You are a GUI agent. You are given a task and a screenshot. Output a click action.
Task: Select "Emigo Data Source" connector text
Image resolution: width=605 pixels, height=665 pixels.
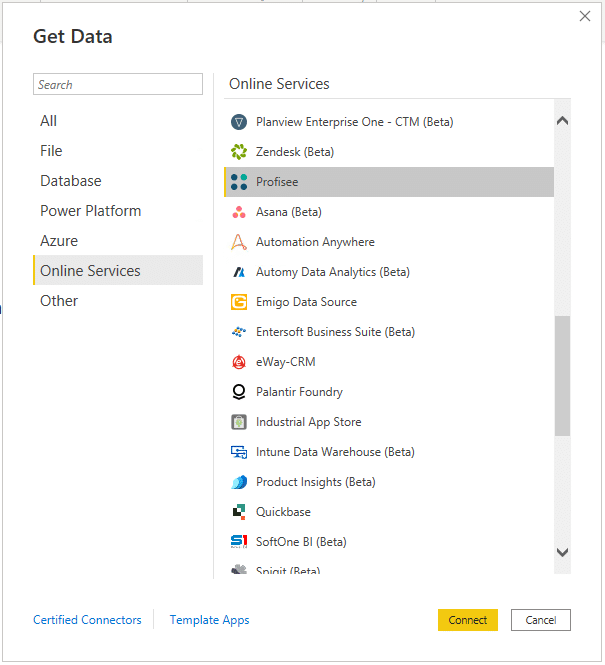306,302
